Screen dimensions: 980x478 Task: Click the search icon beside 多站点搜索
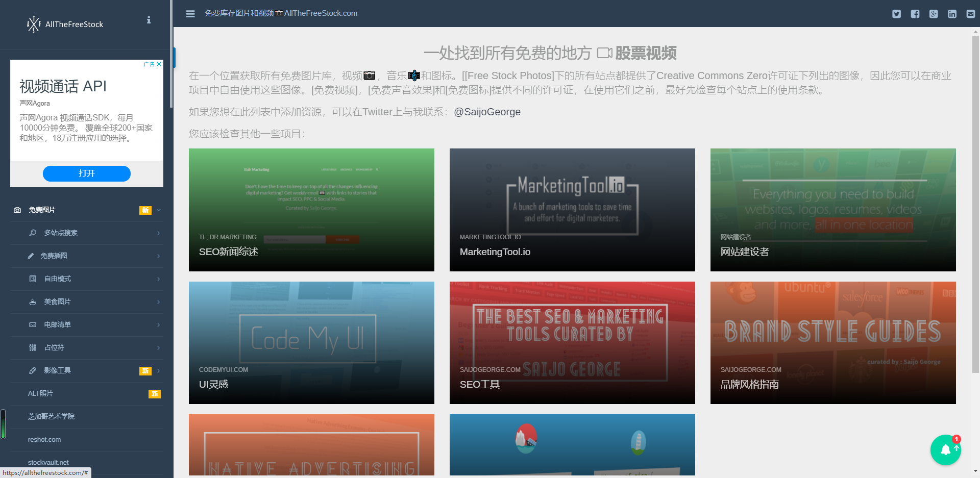(33, 233)
